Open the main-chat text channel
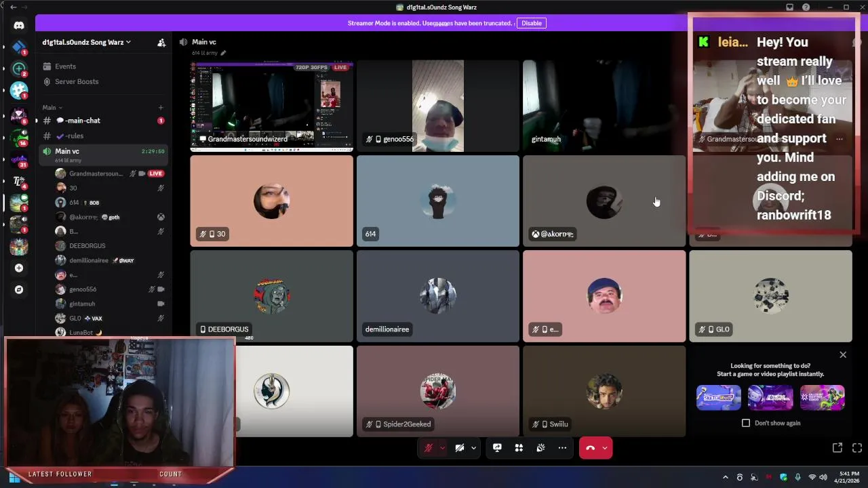 (104, 121)
